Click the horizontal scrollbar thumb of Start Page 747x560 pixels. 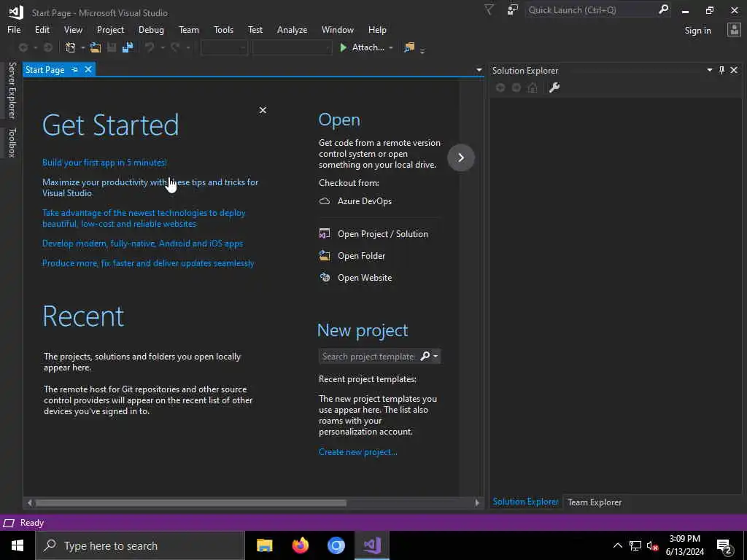coord(191,503)
